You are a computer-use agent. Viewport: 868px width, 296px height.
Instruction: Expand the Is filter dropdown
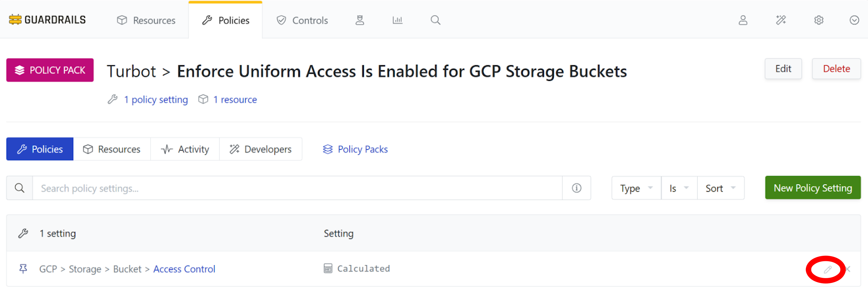coord(679,188)
